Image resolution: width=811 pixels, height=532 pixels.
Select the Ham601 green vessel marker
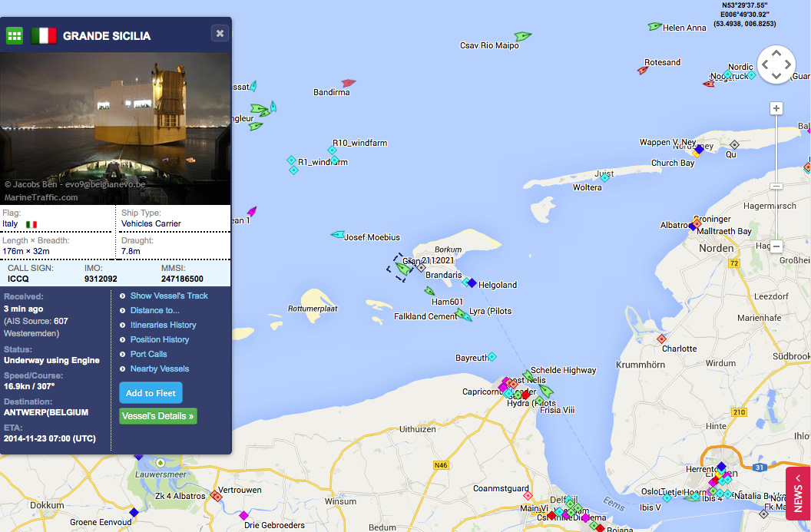point(429,291)
